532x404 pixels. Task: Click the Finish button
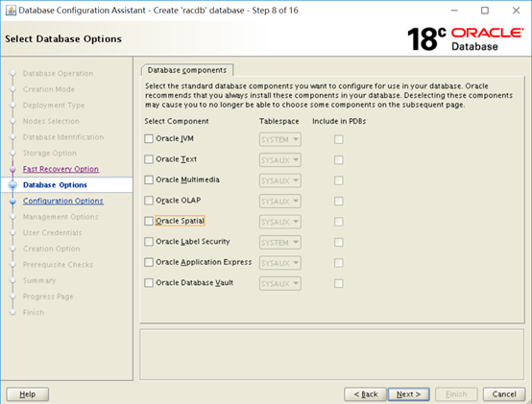click(x=456, y=394)
